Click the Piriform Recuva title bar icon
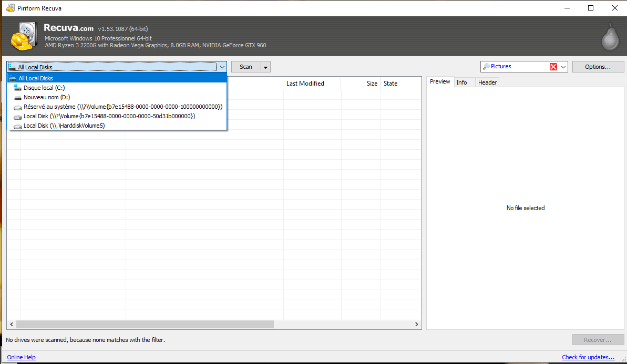This screenshot has height=364, width=627. (x=11, y=8)
